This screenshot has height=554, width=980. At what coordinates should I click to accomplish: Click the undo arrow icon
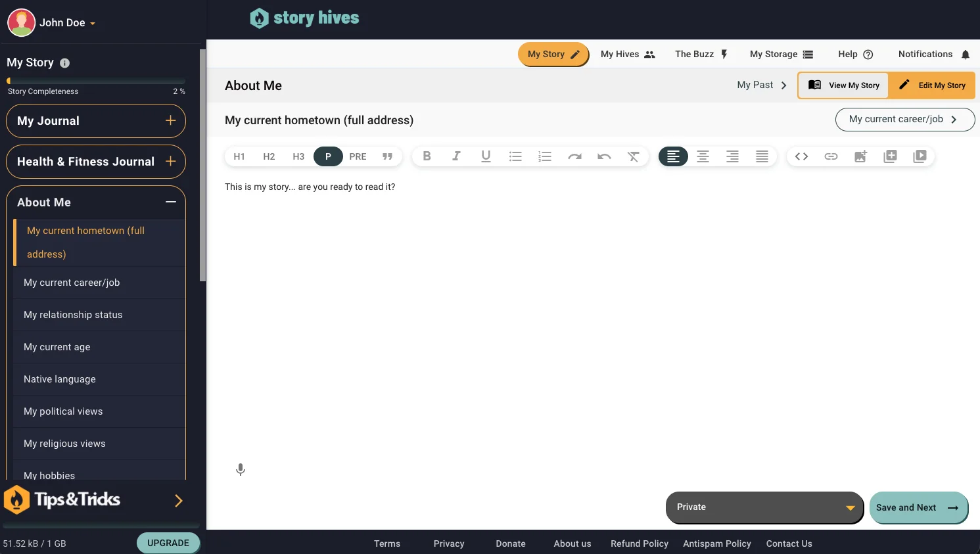(x=604, y=156)
